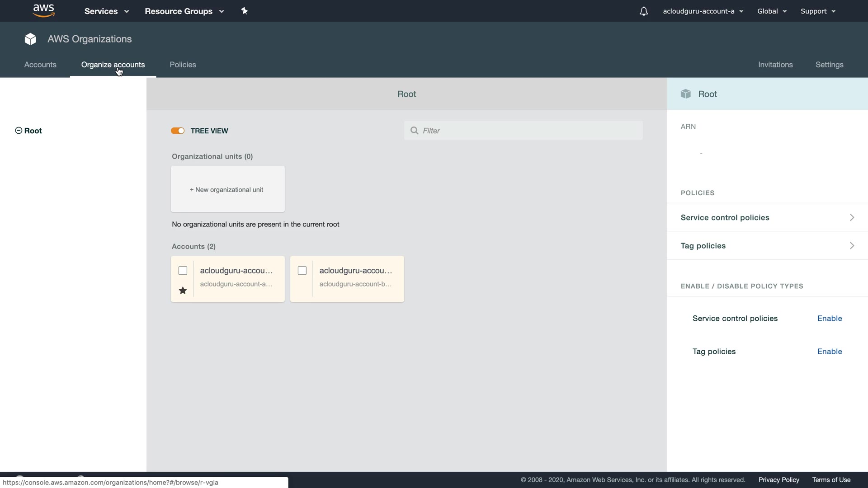Open the Services dropdown
Screen dimensions: 868x488
point(107,11)
